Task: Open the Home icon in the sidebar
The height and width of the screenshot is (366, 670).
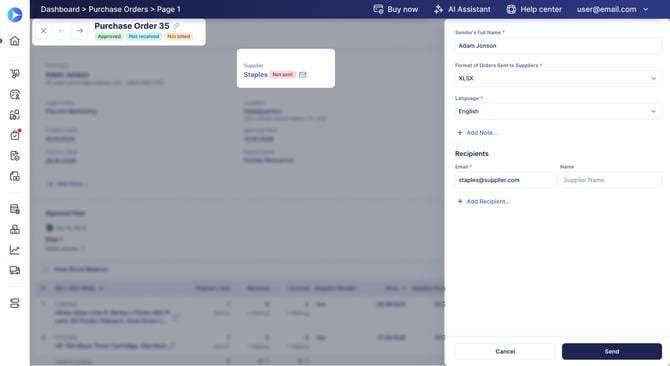Action: (x=15, y=41)
